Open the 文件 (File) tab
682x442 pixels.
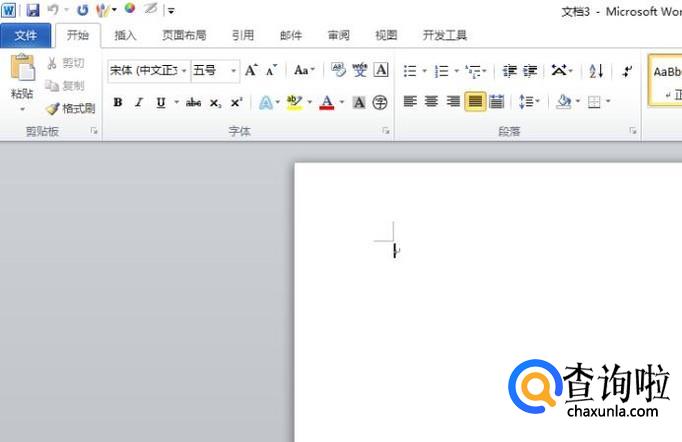pos(26,35)
